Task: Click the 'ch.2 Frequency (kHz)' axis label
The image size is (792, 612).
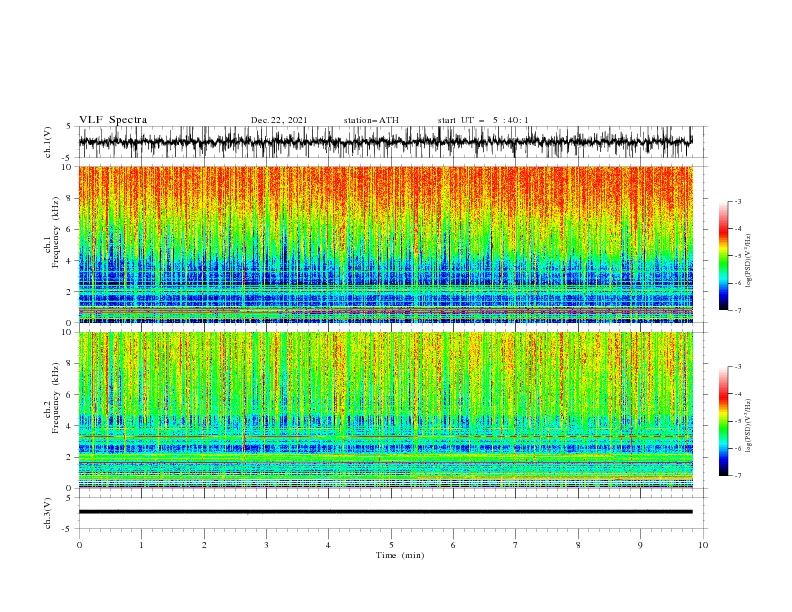Action: click(x=53, y=397)
